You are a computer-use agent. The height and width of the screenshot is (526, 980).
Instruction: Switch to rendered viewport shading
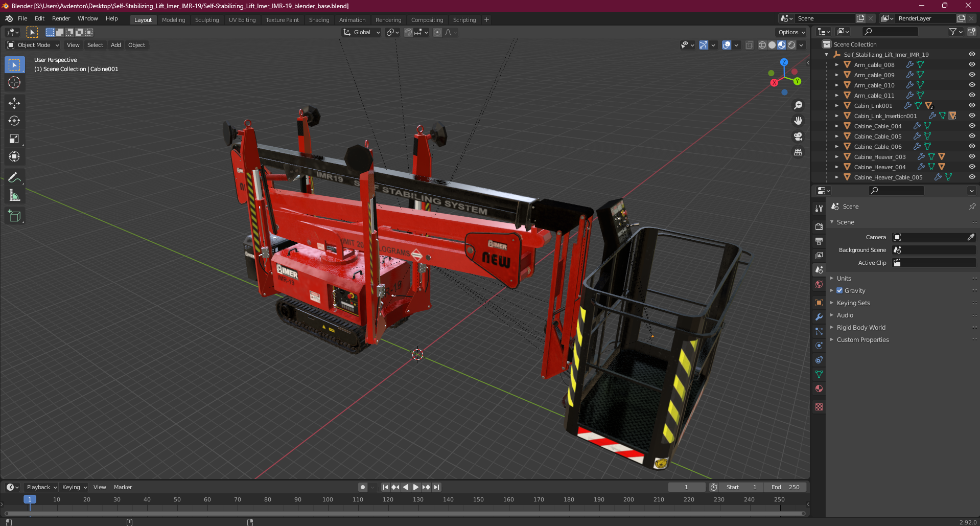[791, 45]
